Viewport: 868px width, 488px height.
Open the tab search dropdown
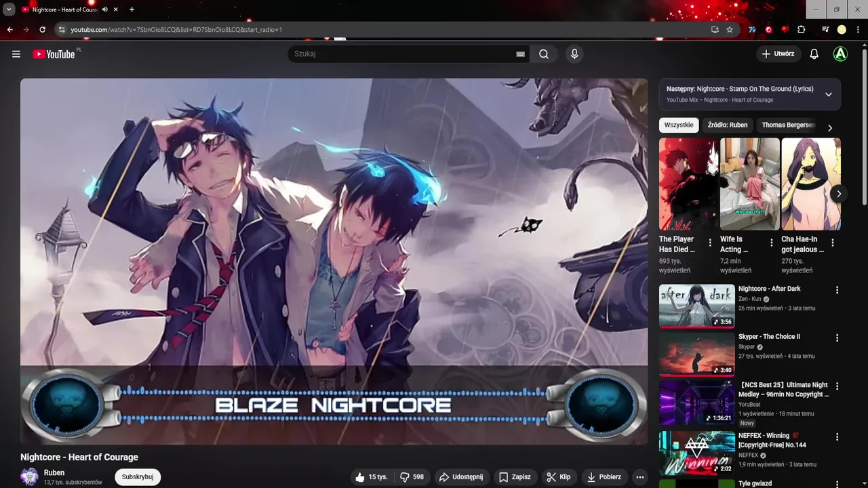point(9,9)
